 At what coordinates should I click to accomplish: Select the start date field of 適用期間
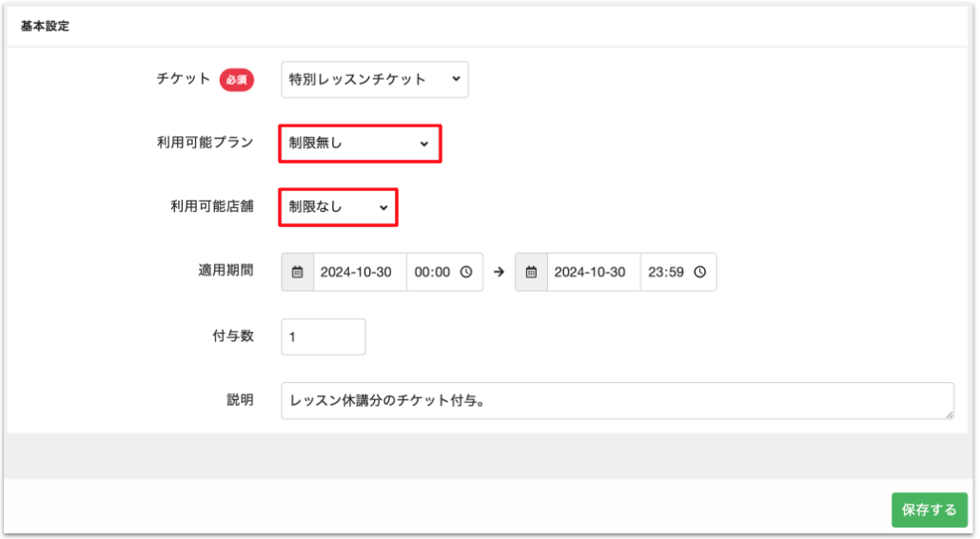[359, 272]
